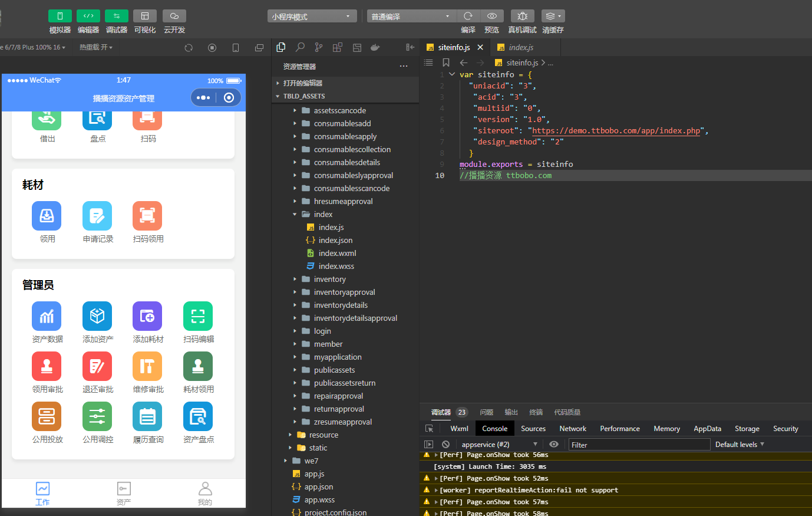Toggle the 调试器 debugger panel button
The image size is (812, 516).
click(117, 16)
